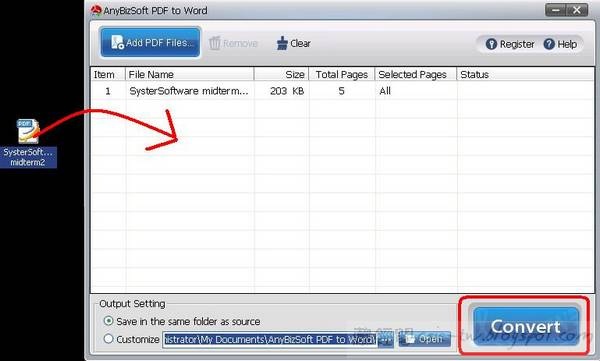Viewport: 600px width, 361px height.
Task: Click the Open output folder button
Action: pyautogui.click(x=424, y=339)
